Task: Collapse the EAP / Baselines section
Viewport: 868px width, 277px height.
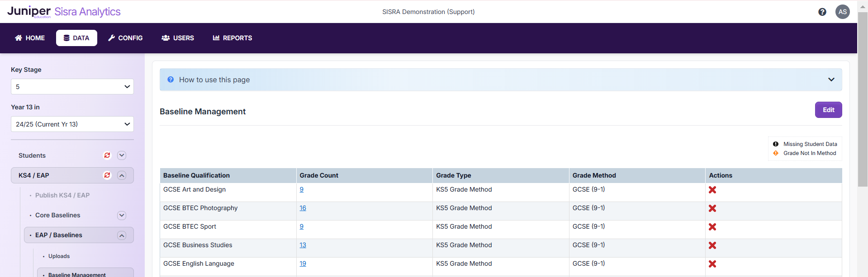Action: (122, 235)
